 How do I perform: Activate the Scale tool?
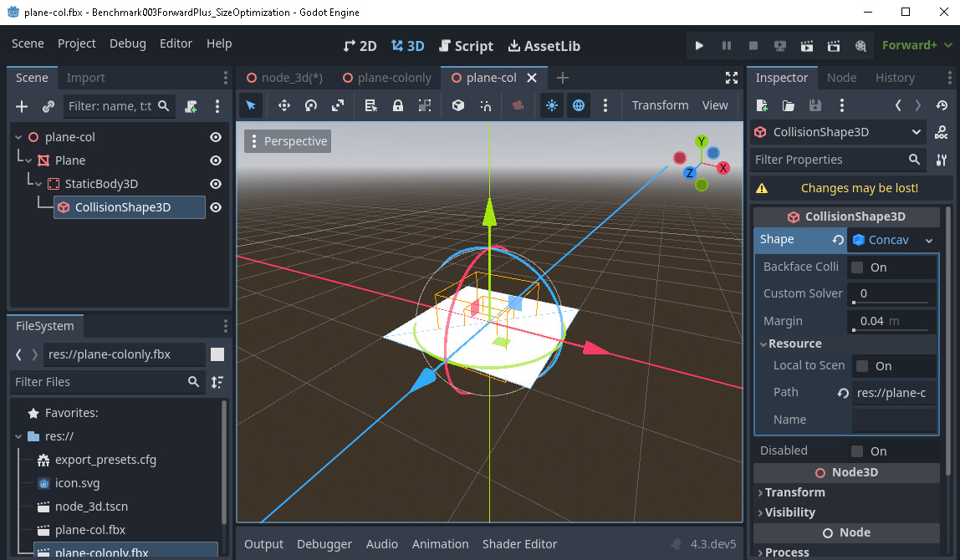click(338, 104)
